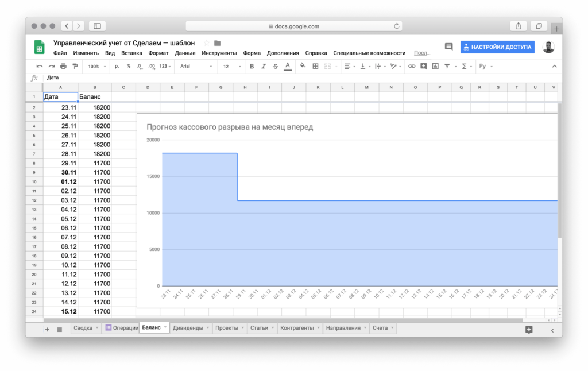Open the Посл... last edit link
The height and width of the screenshot is (371, 588).
coord(421,53)
